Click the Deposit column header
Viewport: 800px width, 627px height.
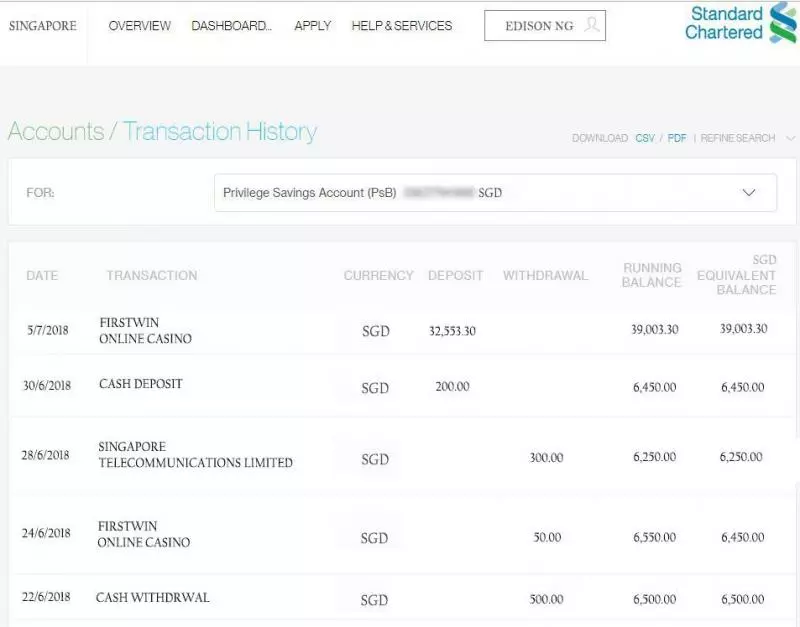456,275
